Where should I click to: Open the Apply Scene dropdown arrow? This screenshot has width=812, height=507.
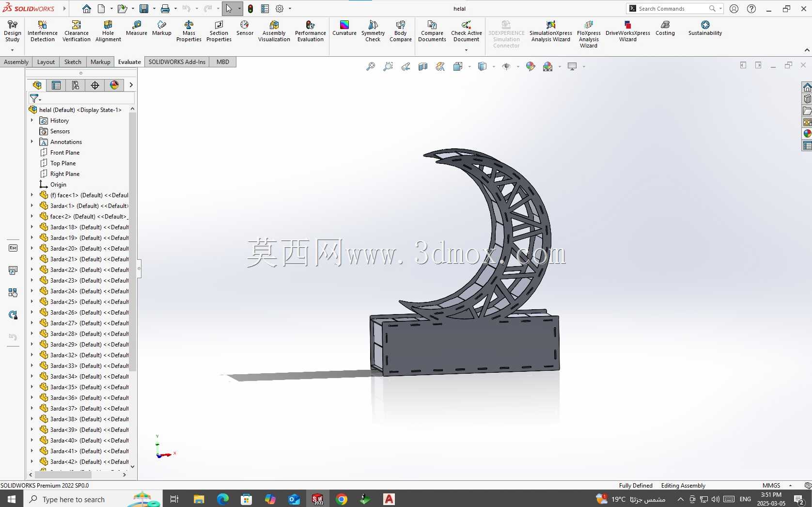pyautogui.click(x=560, y=66)
